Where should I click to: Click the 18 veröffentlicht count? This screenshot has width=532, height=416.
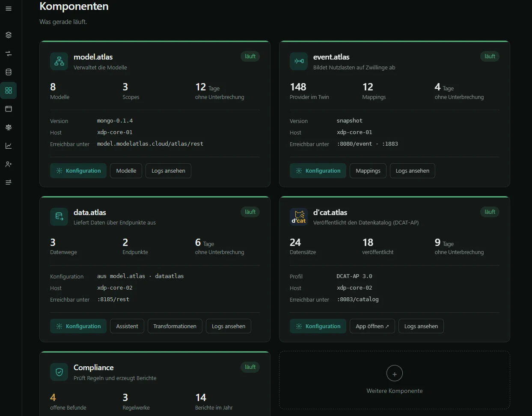[x=368, y=242]
